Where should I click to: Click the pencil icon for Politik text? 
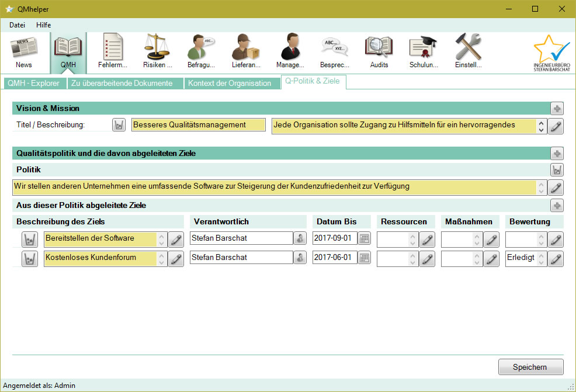[x=557, y=188]
